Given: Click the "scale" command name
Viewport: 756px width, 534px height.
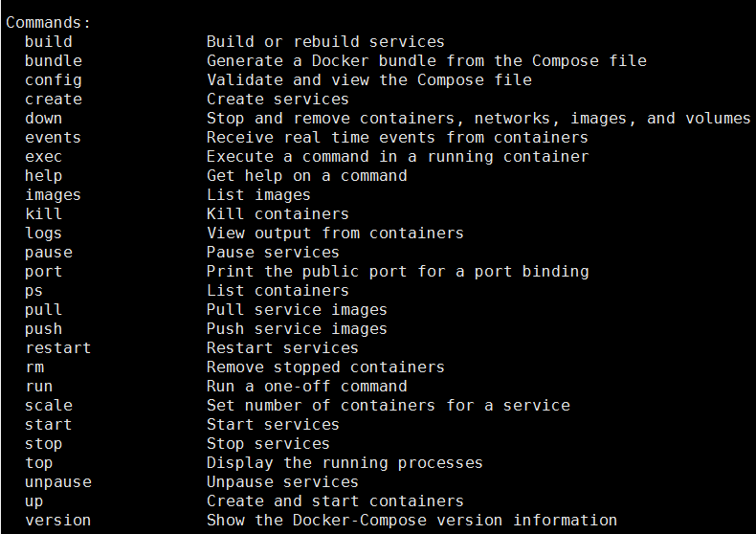Looking at the screenshot, I should click(48, 406).
